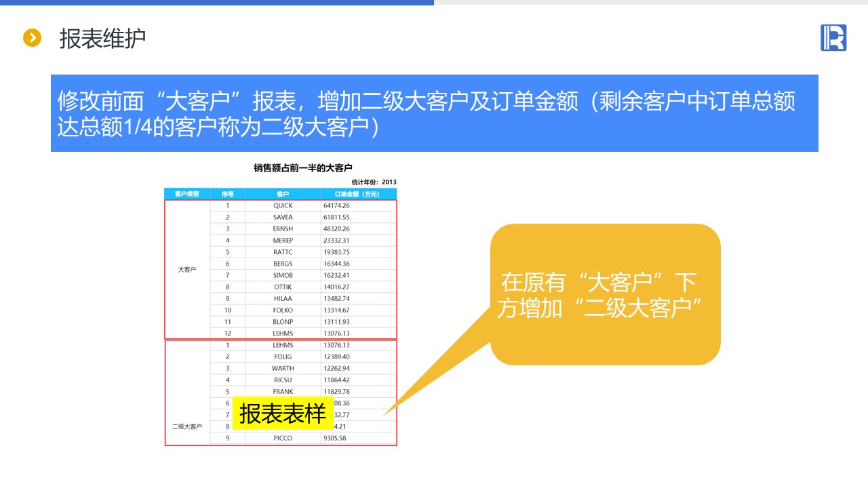Click the 大客户 category cell in the table
868x488 pixels.
coord(187,270)
